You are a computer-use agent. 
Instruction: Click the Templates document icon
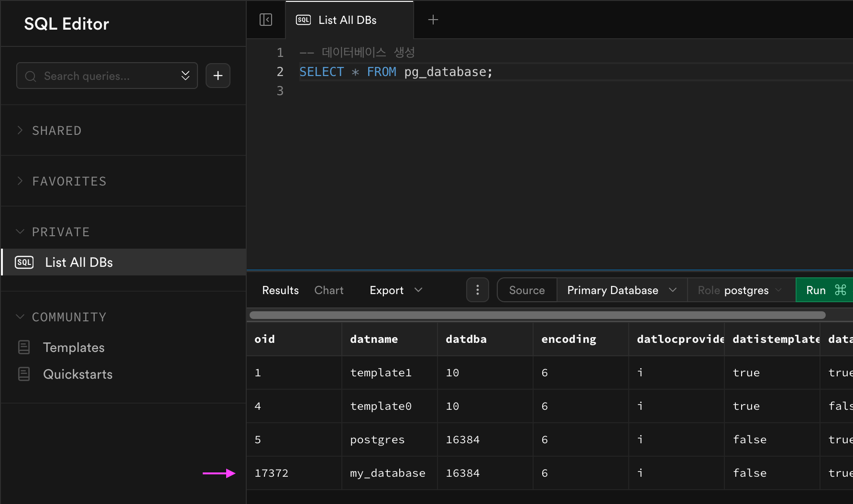click(24, 347)
